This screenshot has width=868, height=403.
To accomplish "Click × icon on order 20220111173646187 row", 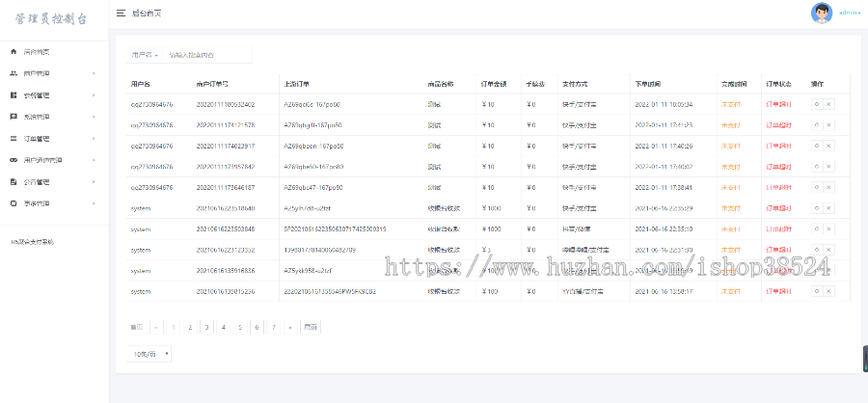I will click(x=828, y=187).
